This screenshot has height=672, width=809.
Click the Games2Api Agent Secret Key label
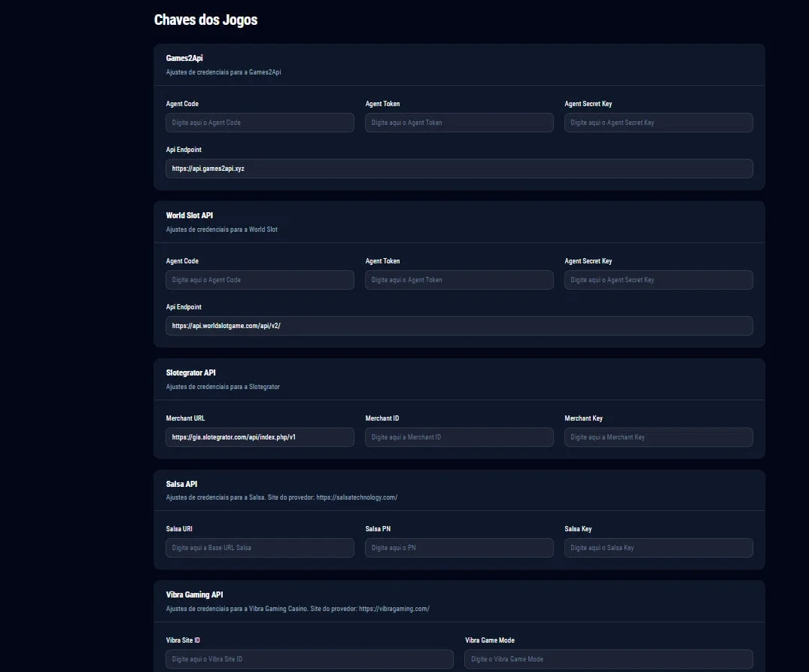click(x=589, y=104)
